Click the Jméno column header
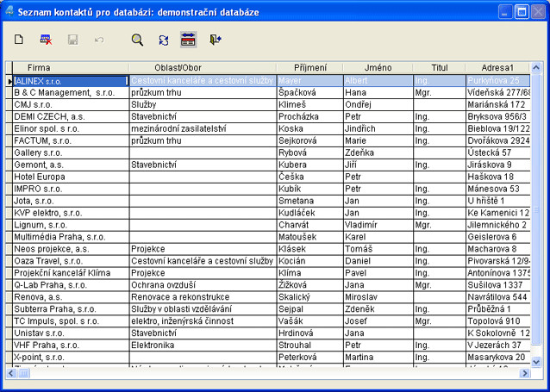 click(x=378, y=68)
